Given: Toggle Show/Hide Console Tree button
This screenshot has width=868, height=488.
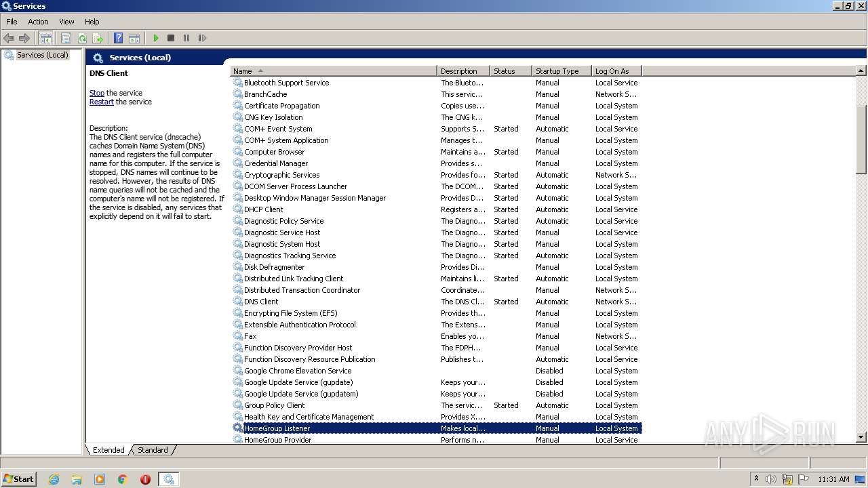Looking at the screenshot, I should [45, 38].
